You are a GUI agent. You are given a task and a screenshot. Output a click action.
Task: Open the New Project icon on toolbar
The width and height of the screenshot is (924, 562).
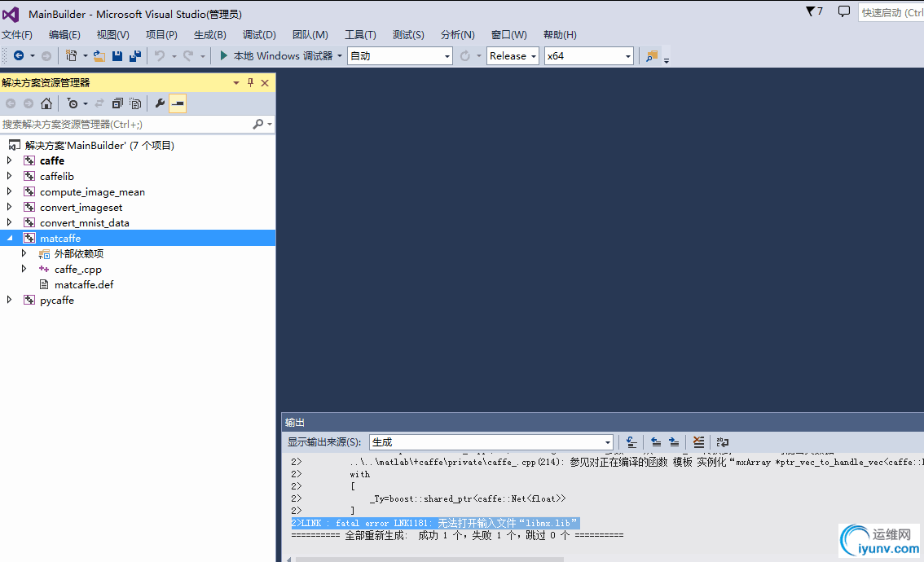pos(69,55)
